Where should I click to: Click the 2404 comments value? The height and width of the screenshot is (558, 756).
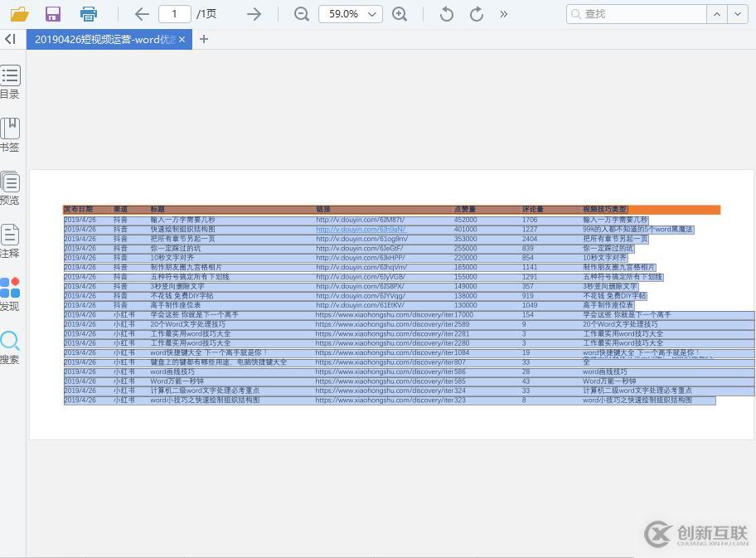pyautogui.click(x=530, y=239)
